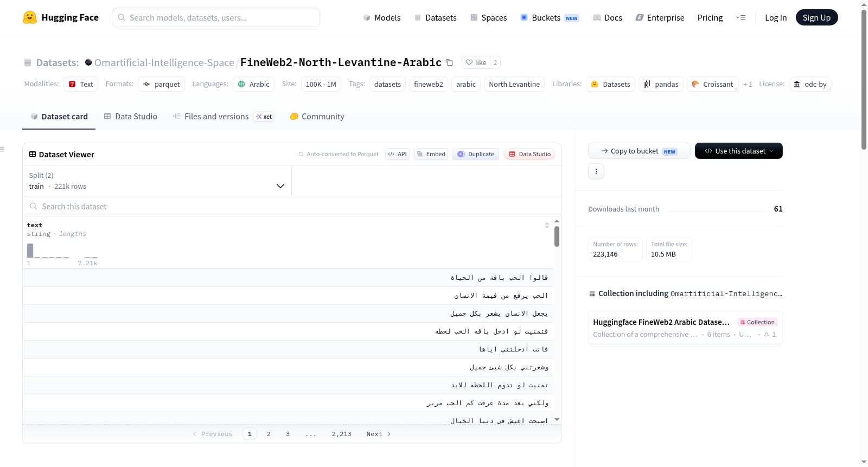Click the Datasets library tag
868x467 pixels.
pyautogui.click(x=610, y=84)
